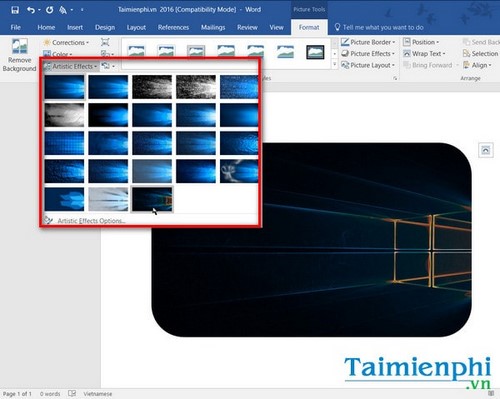Apply the third effect thumbnail in the third row
The width and height of the screenshot is (500, 399).
coord(152,143)
